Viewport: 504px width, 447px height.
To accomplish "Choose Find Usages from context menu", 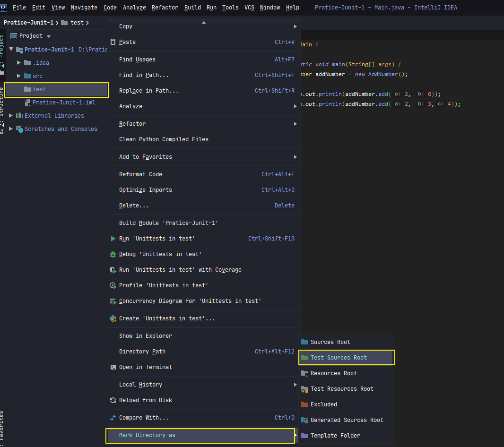I will [204, 60].
